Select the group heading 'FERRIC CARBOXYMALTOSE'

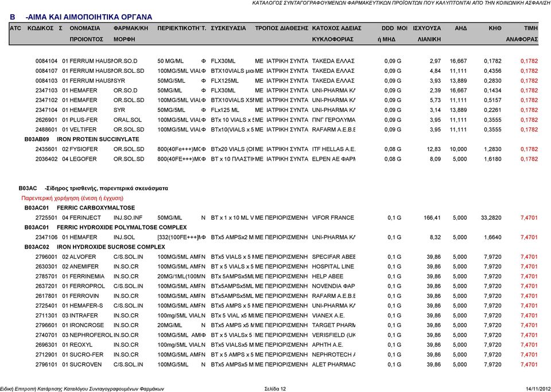(96, 208)
